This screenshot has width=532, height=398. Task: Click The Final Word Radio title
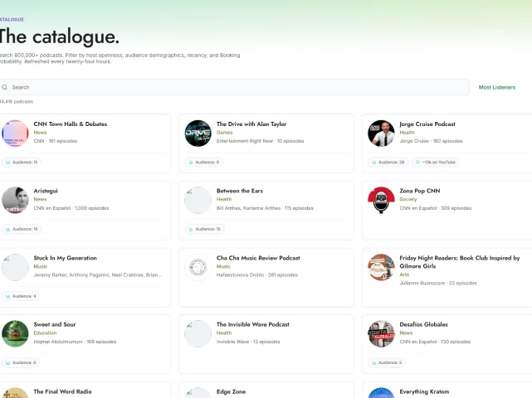62,391
